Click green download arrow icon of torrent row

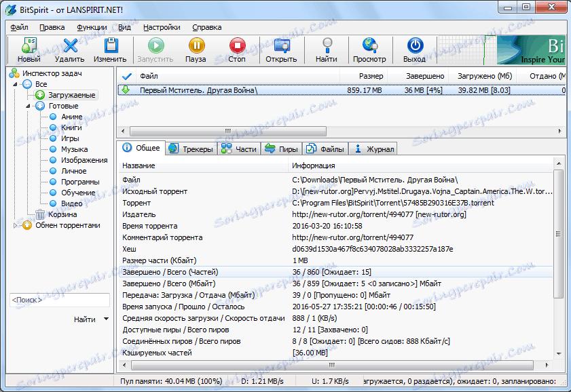(126, 90)
